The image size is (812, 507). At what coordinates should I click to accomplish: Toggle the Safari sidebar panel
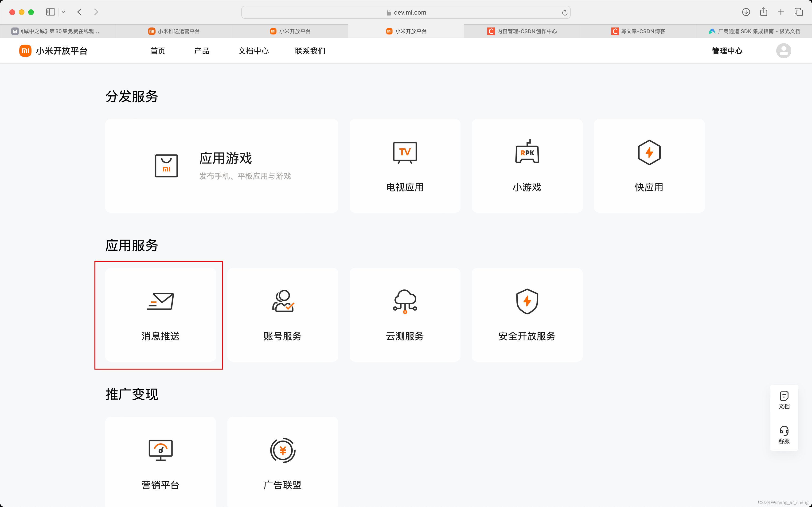pyautogui.click(x=51, y=12)
